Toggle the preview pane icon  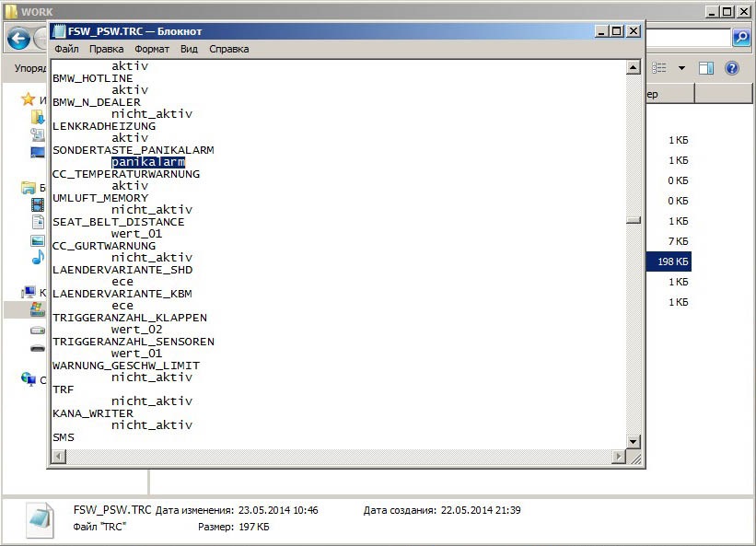[x=706, y=68]
